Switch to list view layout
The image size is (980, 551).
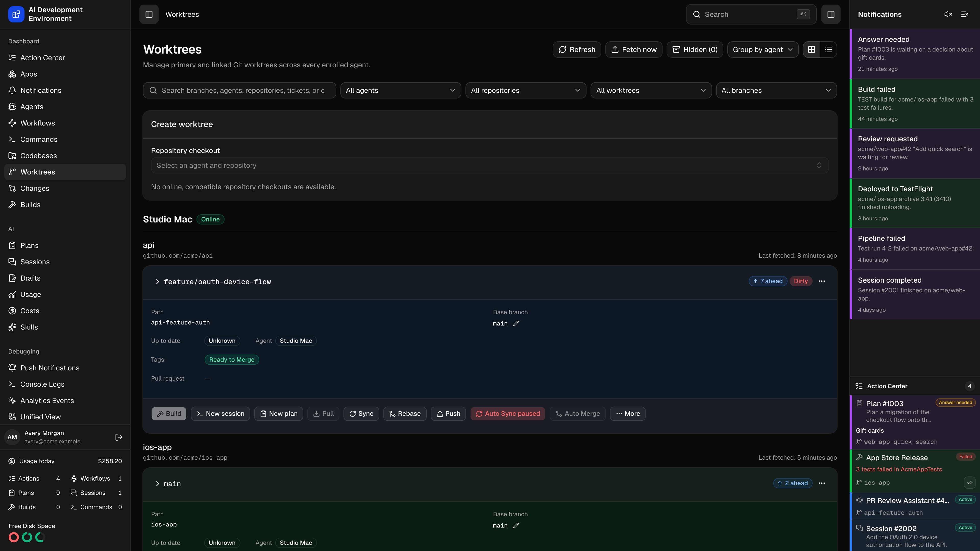828,49
